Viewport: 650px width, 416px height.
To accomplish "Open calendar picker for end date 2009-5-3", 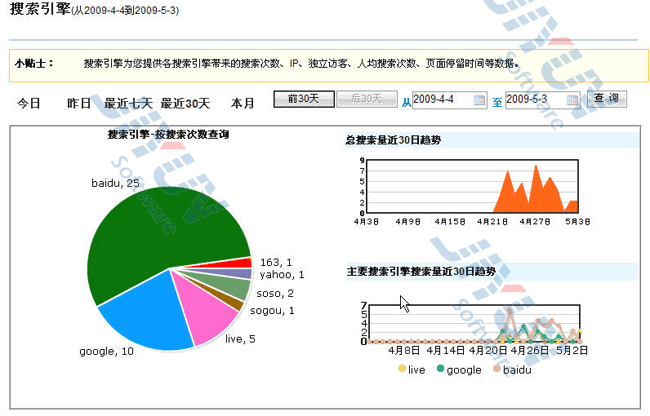I will click(572, 100).
